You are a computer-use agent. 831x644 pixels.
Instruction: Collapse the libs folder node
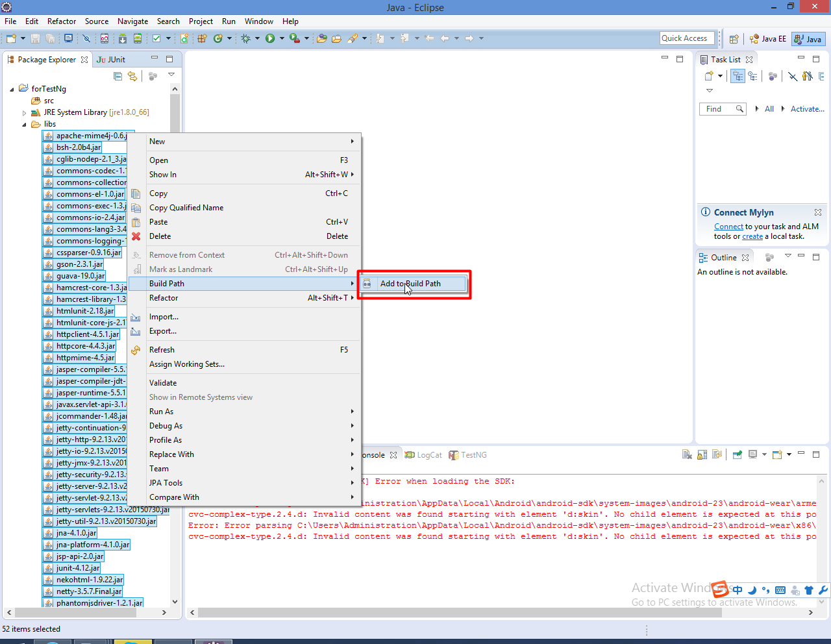25,124
